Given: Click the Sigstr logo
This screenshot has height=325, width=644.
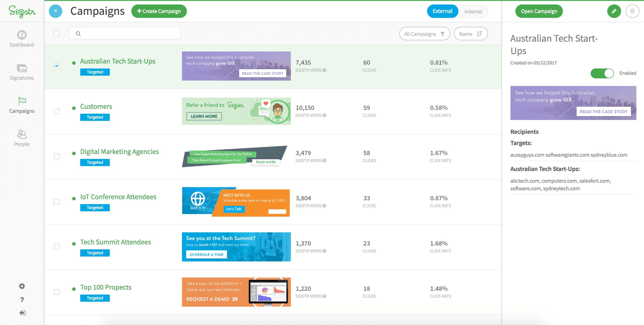Looking at the screenshot, I should pyautogui.click(x=22, y=11).
